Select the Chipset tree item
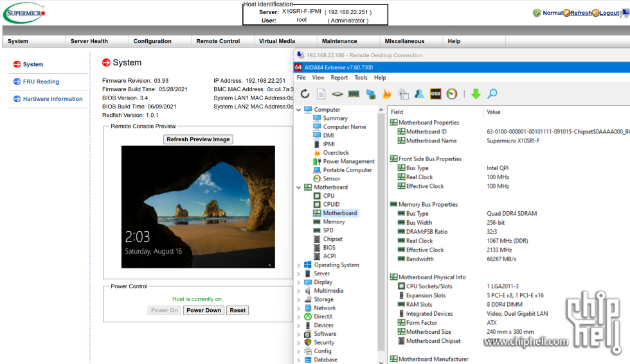The height and width of the screenshot is (364, 630). click(333, 239)
